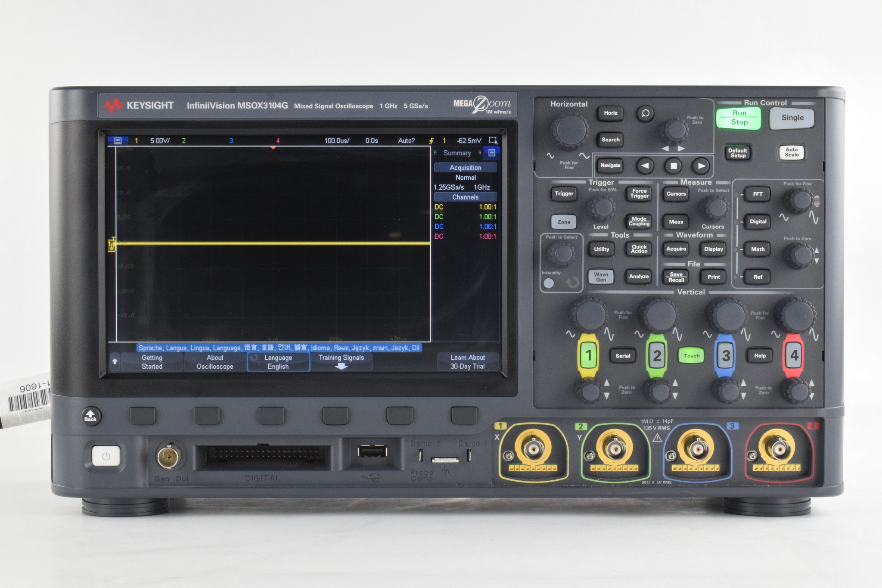Click the sidebar menu icon next to Summary
The height and width of the screenshot is (588, 882).
[492, 153]
